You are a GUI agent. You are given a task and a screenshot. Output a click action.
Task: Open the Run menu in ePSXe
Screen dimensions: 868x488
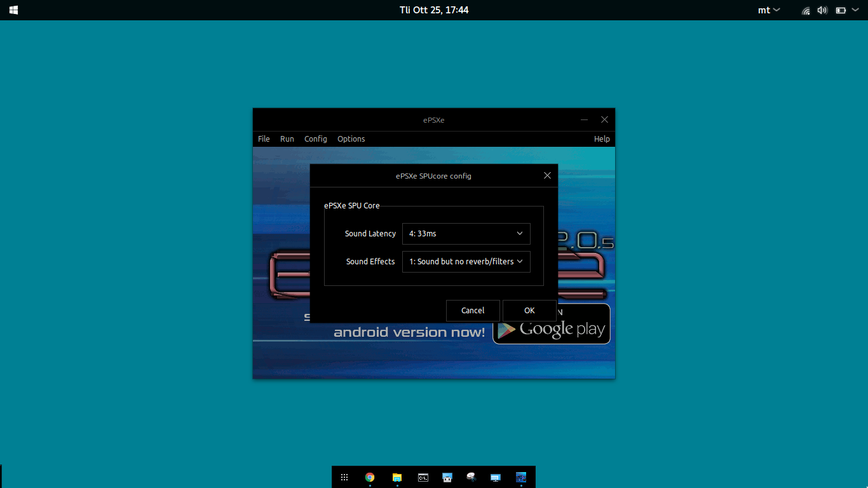[287, 139]
